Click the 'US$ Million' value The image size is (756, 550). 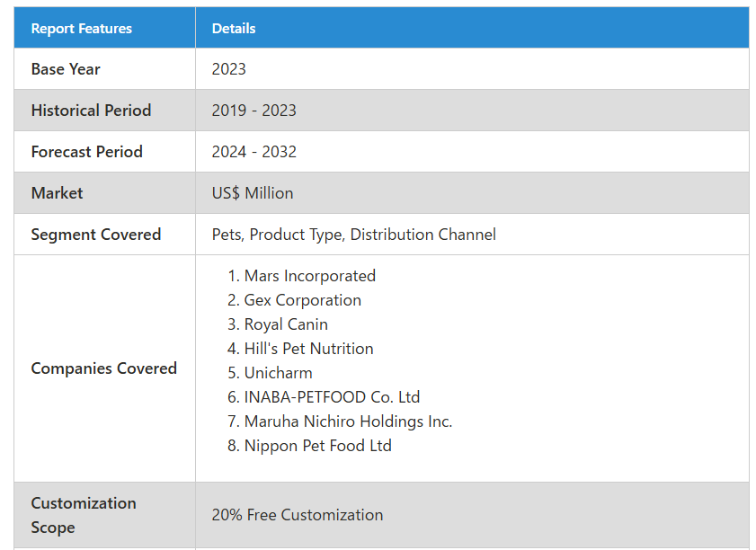click(253, 193)
